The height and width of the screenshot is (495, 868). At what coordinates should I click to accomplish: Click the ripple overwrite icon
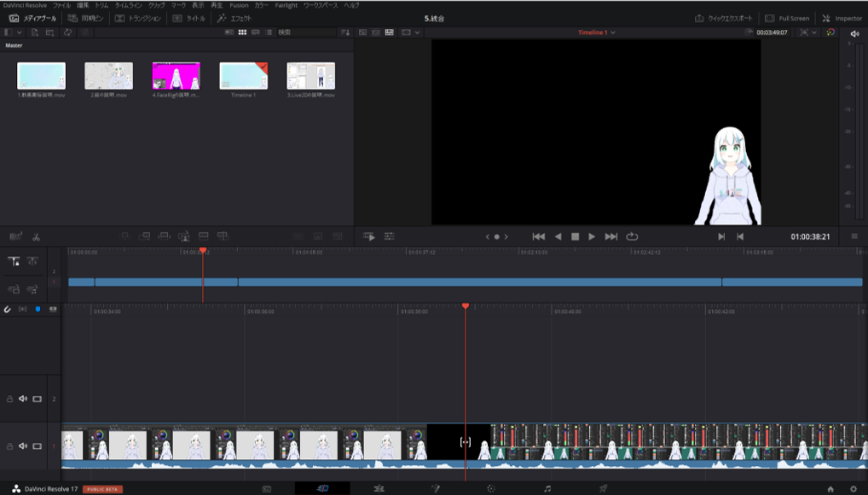[165, 236]
